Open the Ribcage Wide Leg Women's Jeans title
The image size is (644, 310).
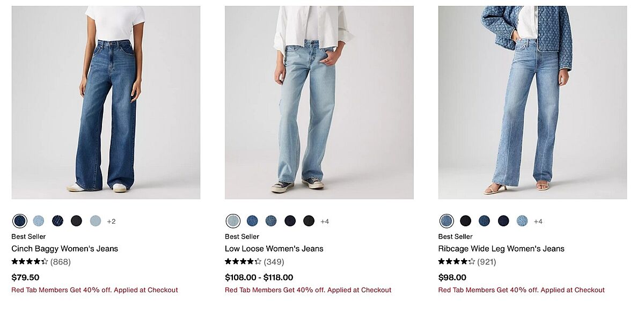501,249
